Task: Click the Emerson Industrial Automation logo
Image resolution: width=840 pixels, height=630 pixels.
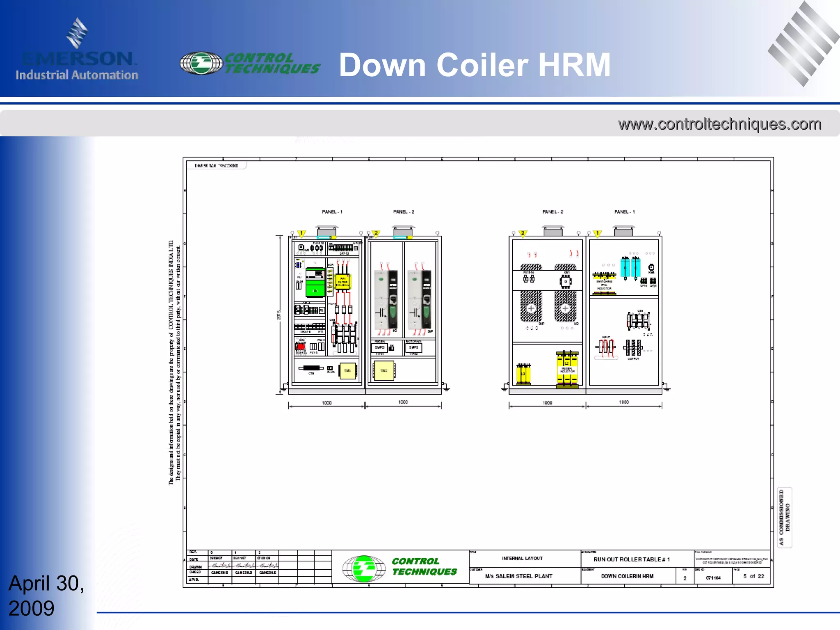Action: [77, 49]
